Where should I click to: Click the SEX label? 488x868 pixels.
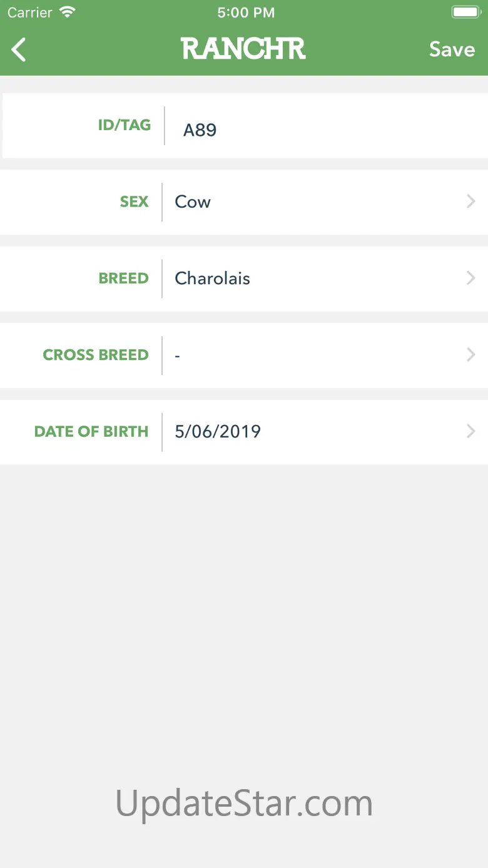coord(134,202)
